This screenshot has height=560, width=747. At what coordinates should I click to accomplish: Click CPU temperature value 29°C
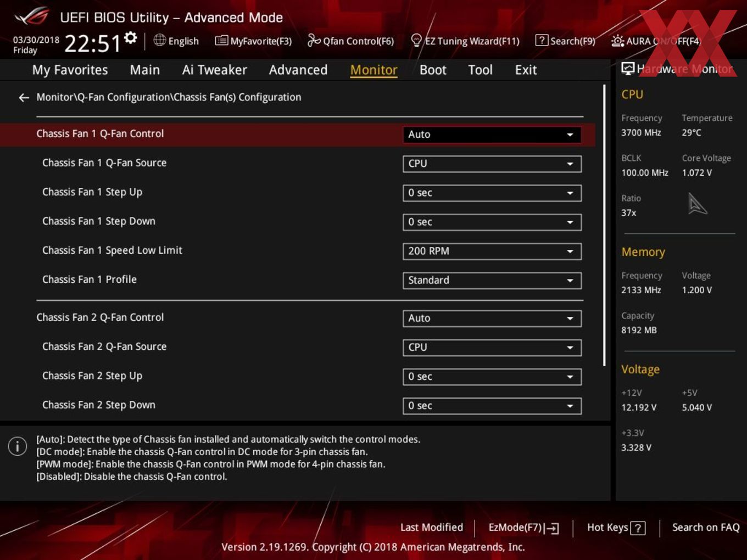pos(692,132)
